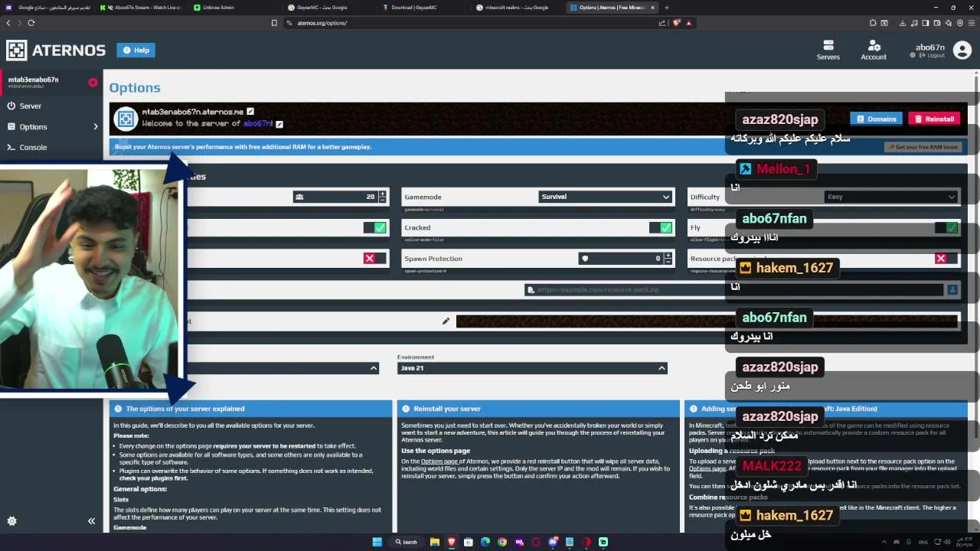Viewport: 980px width, 551px height.
Task: Open a new browser tab
Action: (667, 8)
